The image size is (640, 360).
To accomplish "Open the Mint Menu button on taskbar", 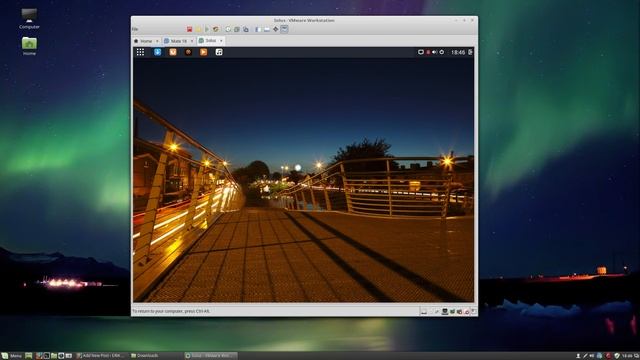I will [x=12, y=356].
